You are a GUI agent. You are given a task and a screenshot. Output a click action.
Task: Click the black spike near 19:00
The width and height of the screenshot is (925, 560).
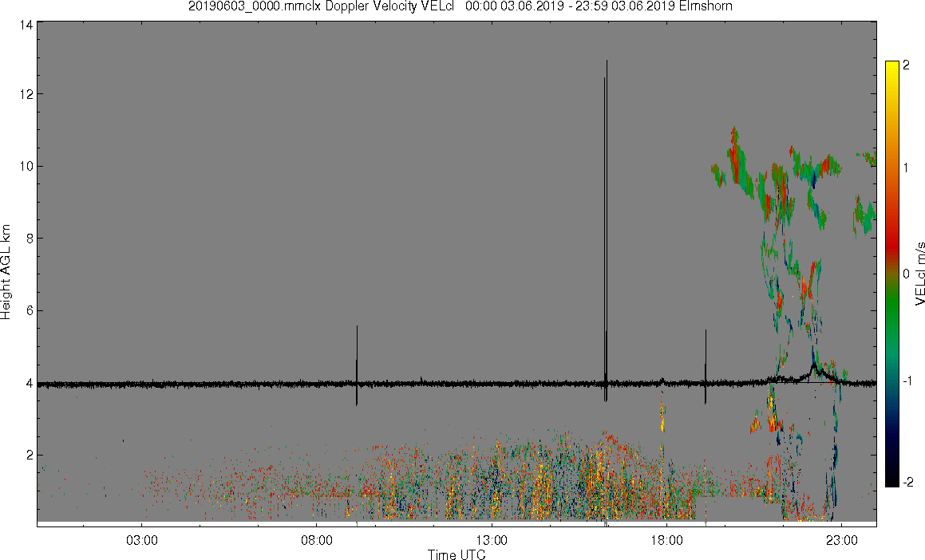[706, 367]
